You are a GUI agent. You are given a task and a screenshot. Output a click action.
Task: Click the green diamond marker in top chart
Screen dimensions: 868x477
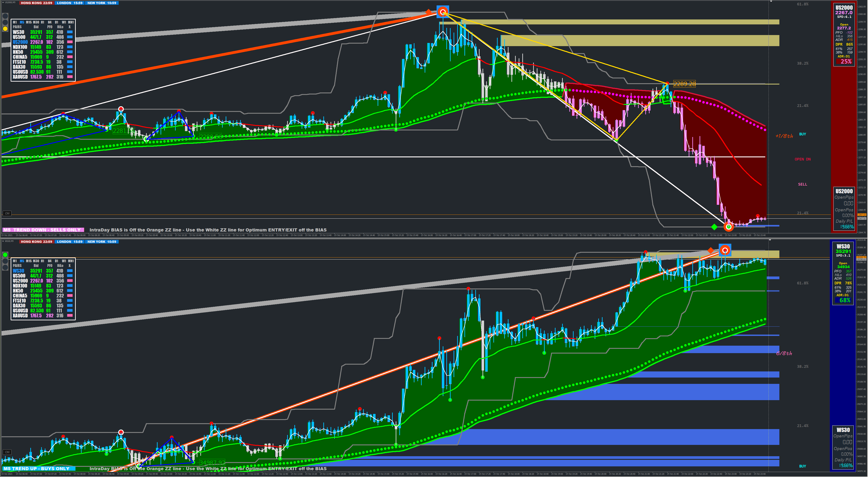(714, 227)
